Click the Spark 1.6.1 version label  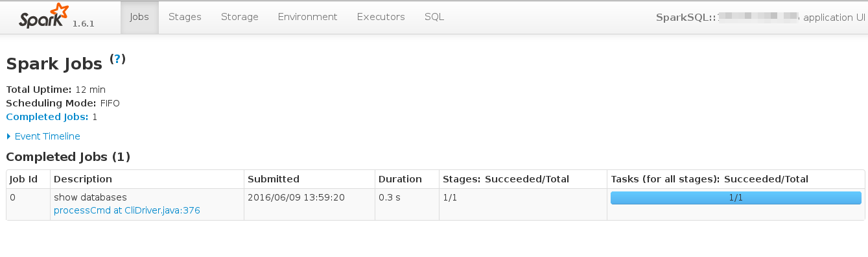click(x=84, y=23)
